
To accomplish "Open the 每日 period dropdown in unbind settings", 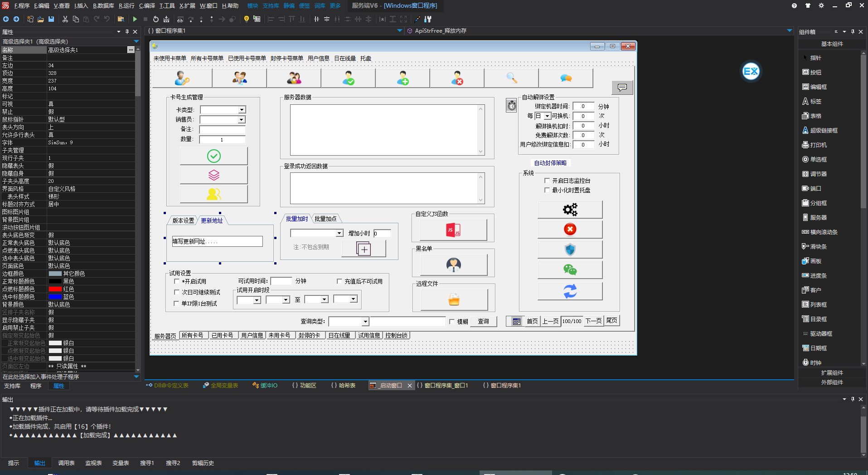I will (547, 116).
